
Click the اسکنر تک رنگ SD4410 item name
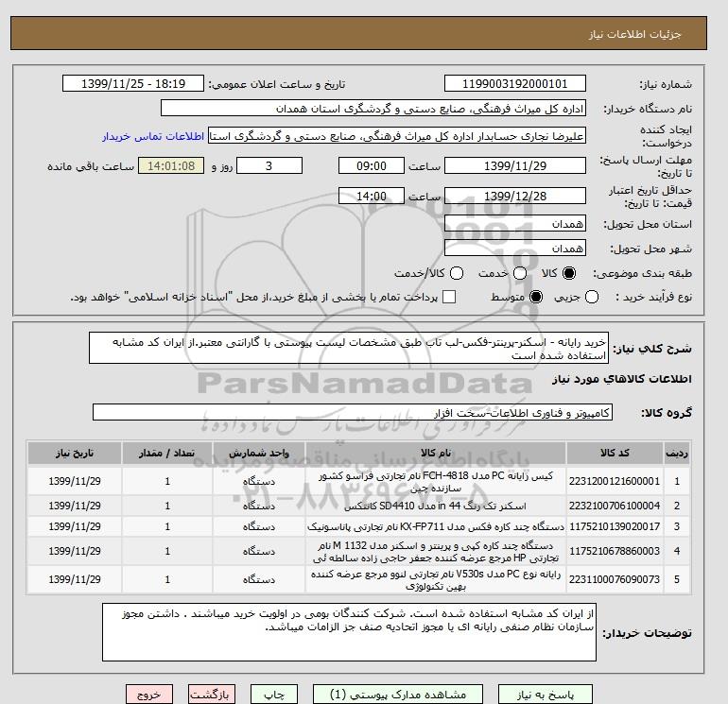(436, 506)
